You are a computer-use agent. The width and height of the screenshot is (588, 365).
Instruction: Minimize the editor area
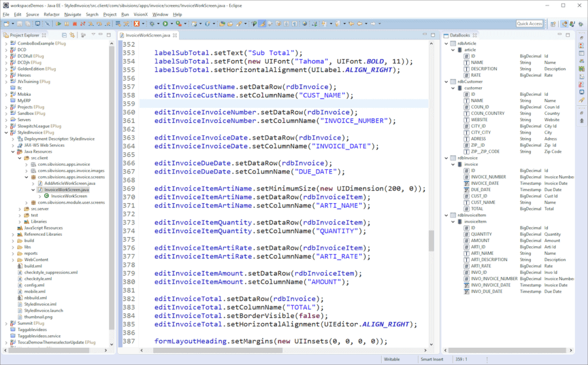[x=424, y=35]
